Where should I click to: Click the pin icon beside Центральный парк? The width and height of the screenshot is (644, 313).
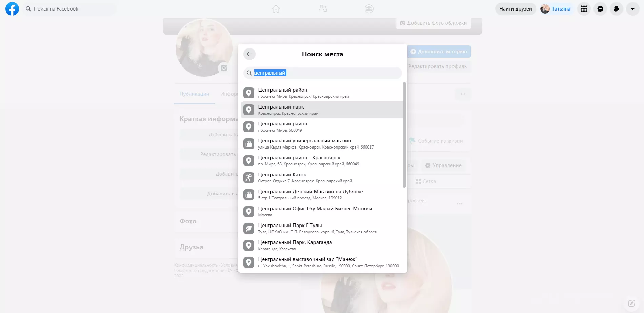point(249,110)
